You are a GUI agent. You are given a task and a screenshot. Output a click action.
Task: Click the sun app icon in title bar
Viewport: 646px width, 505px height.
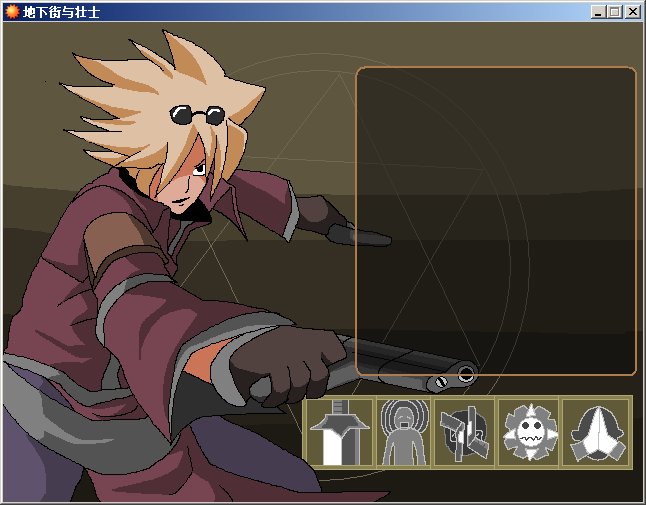pyautogui.click(x=12, y=12)
